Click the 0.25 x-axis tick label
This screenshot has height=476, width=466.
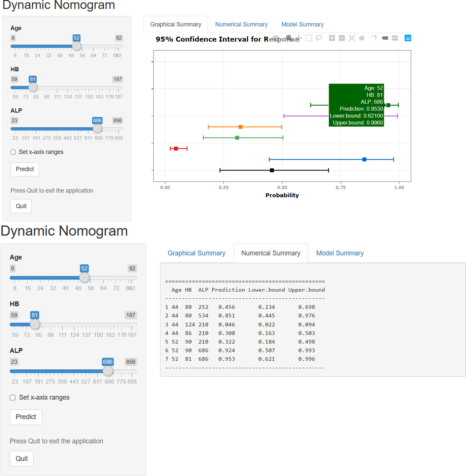click(224, 187)
